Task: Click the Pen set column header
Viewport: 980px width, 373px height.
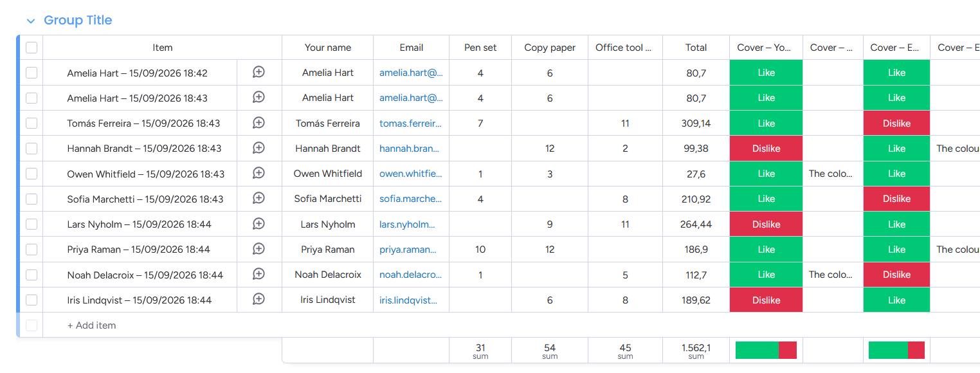Action: (480, 48)
